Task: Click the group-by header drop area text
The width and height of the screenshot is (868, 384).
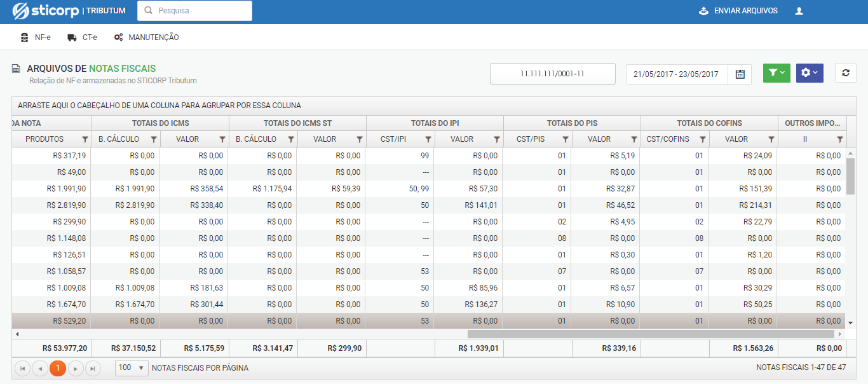Action: point(159,106)
